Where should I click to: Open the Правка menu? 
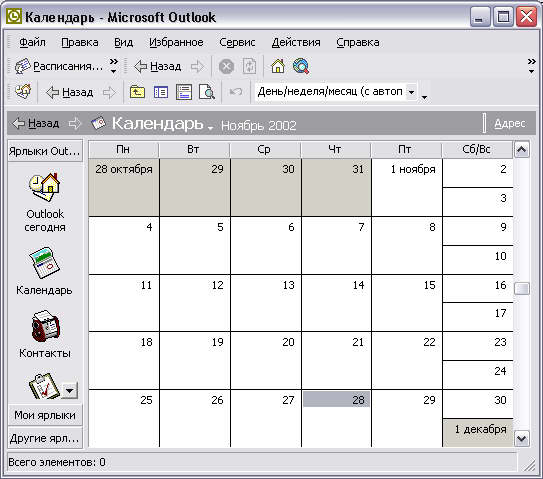coord(80,42)
